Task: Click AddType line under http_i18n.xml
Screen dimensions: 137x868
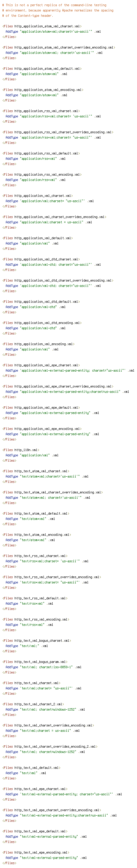Action: pyautogui.click(x=32, y=455)
